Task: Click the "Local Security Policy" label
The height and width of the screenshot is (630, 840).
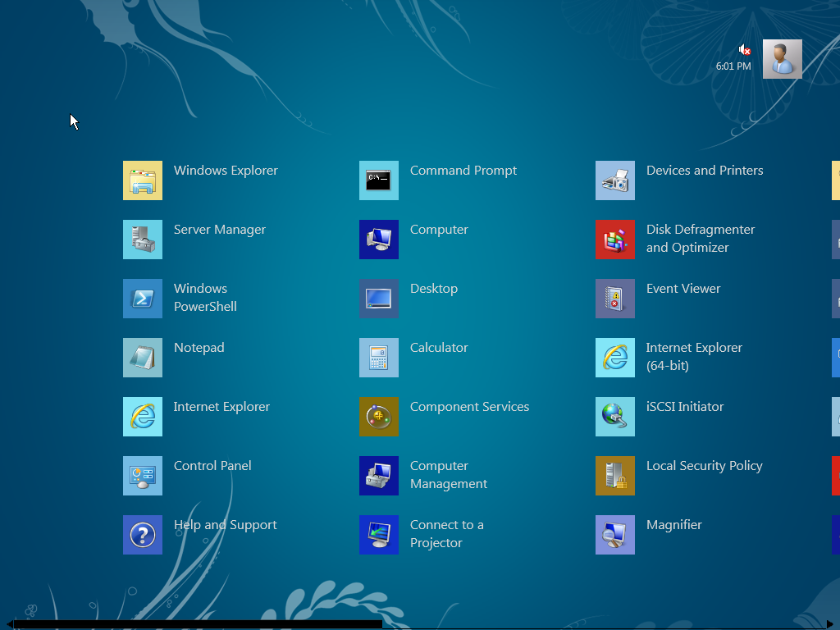Action: click(704, 466)
